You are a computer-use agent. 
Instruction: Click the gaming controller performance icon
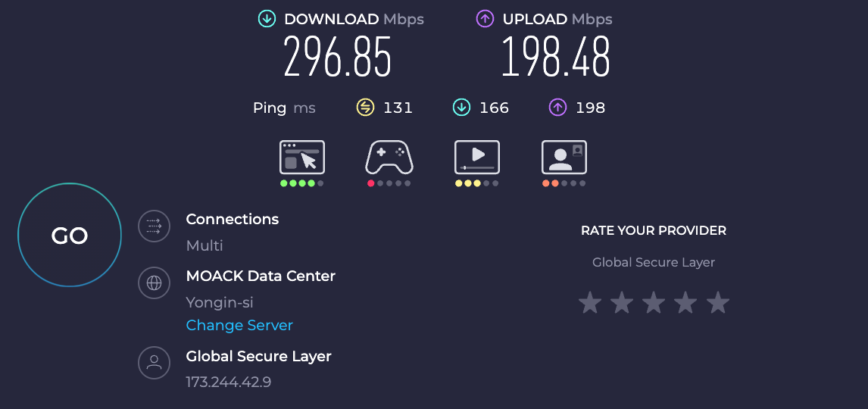389,158
